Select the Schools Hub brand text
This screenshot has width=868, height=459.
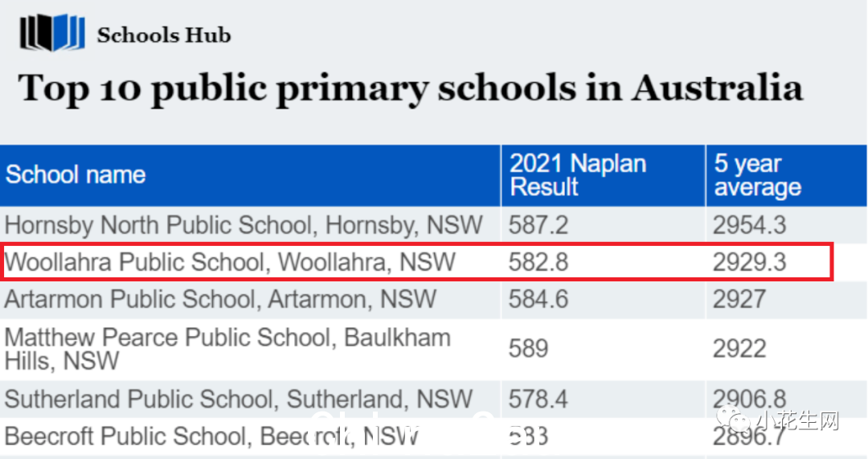point(164,35)
